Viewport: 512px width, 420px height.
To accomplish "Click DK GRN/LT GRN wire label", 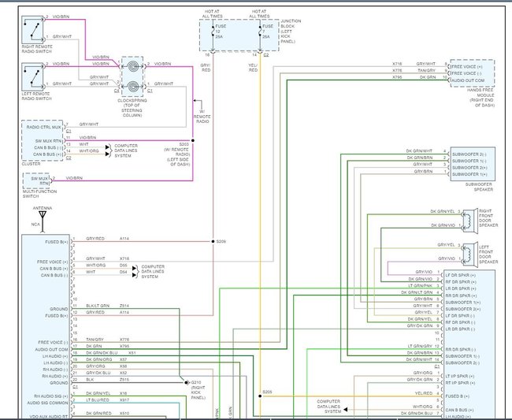I will coord(417,292).
